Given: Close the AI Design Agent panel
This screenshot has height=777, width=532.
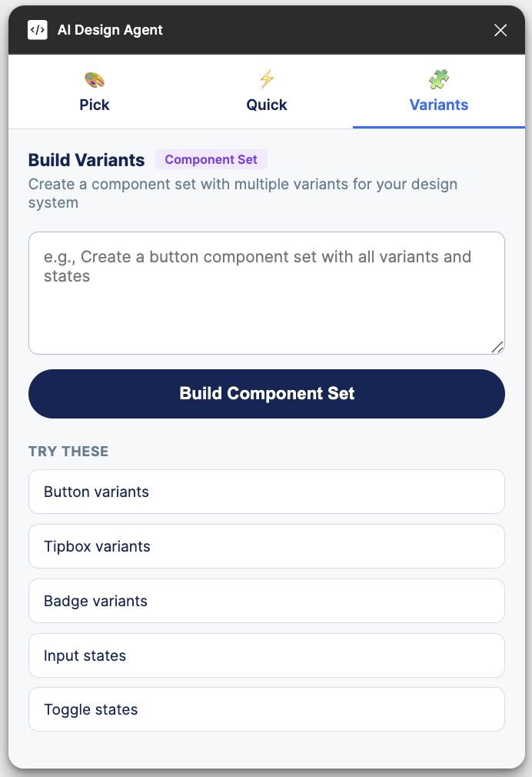Looking at the screenshot, I should coord(500,30).
